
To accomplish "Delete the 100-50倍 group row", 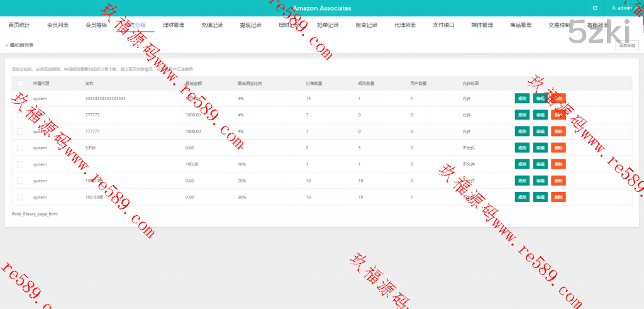I will (x=558, y=197).
